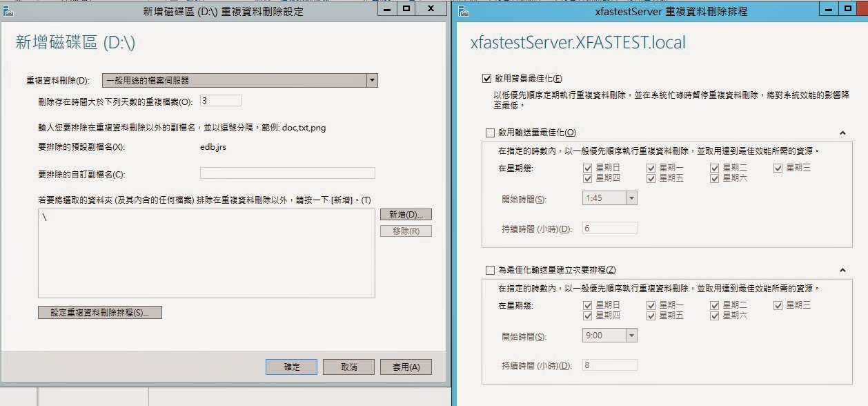
Task: Maximize the xfastestServer schedule window
Action: tap(849, 9)
